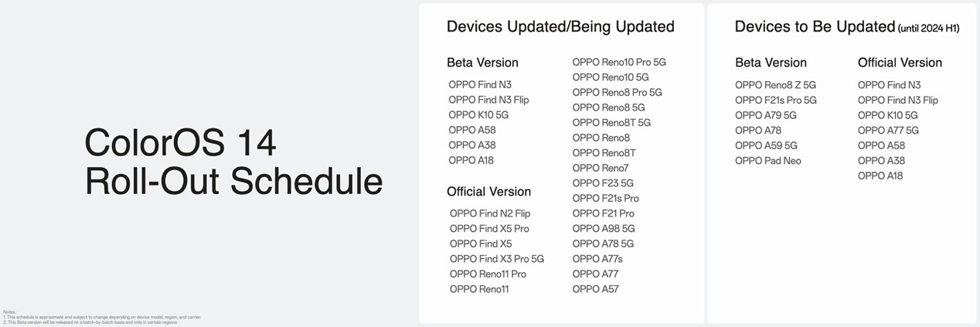
Task: Click the Devices Updated/Being Updated heading
Action: click(x=560, y=26)
